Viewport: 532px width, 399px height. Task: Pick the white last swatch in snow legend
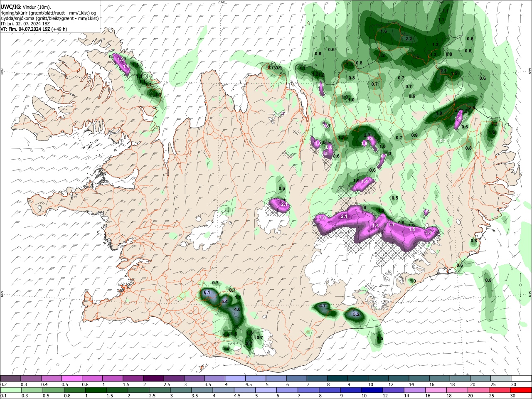tap(521, 378)
